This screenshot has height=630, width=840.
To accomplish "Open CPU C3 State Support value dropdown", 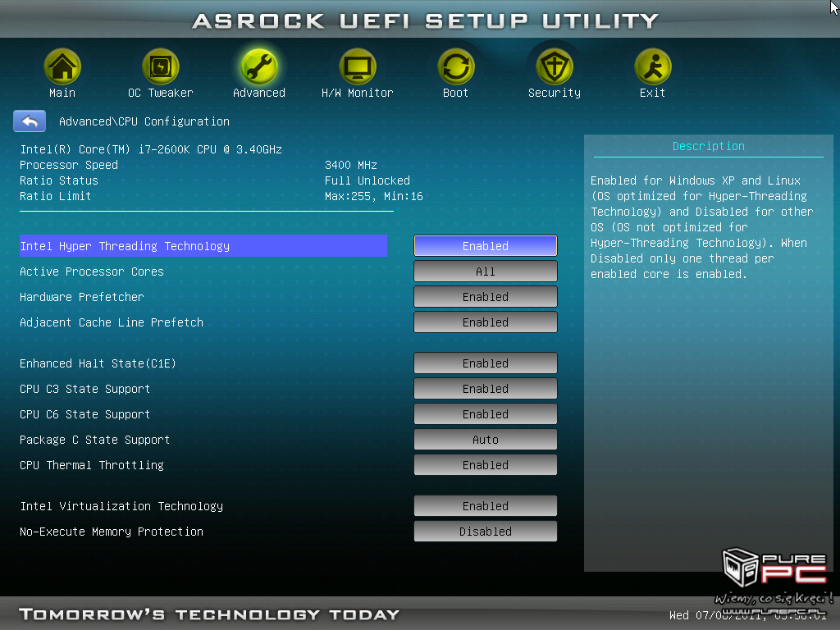I will click(486, 389).
